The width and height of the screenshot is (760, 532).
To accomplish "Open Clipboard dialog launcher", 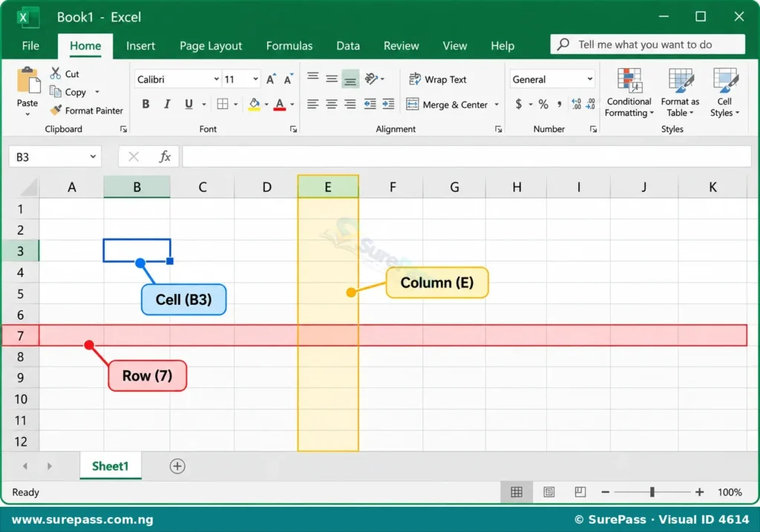I will click(x=124, y=129).
